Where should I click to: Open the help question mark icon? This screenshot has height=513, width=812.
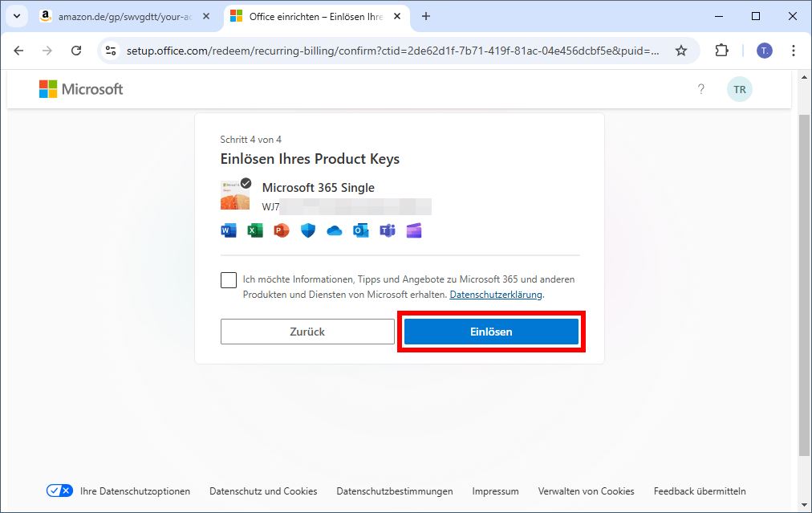point(701,89)
